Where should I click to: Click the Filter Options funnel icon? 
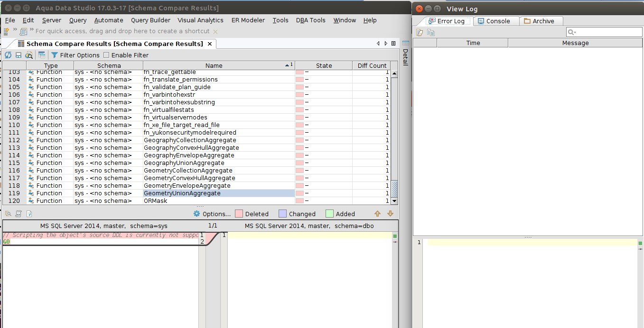click(x=55, y=55)
